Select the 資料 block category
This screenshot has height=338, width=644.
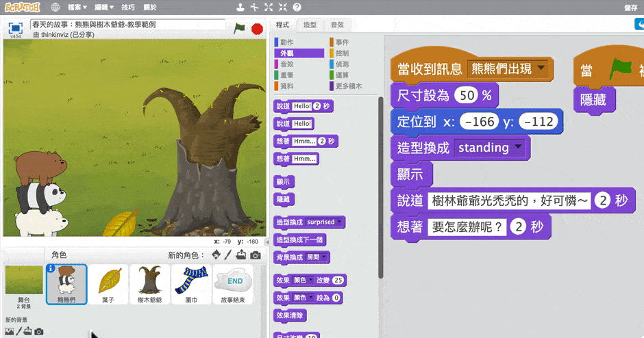pyautogui.click(x=299, y=86)
